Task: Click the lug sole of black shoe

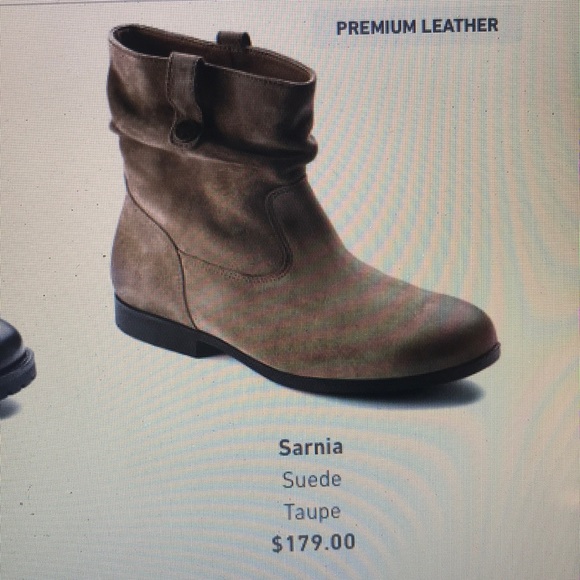Action: point(17,377)
